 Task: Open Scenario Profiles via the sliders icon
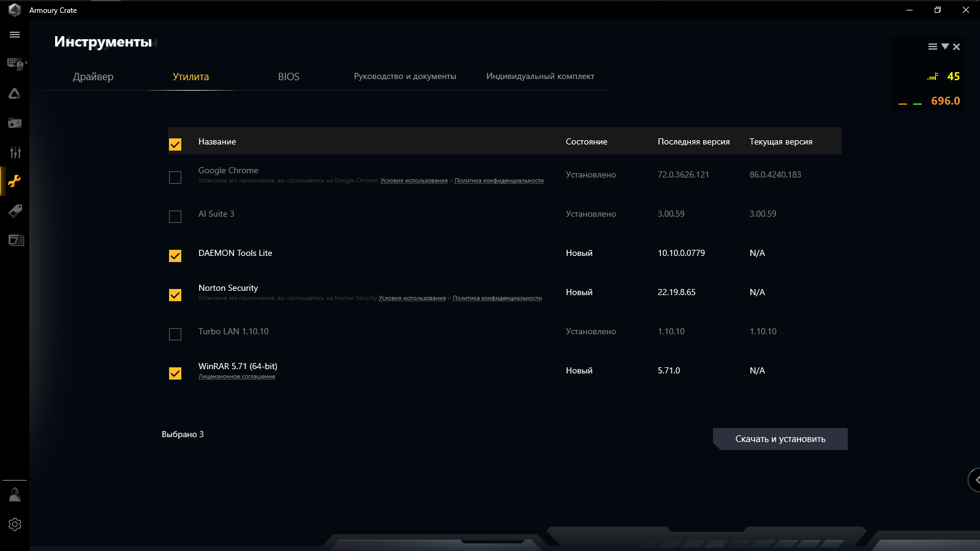pos(15,152)
